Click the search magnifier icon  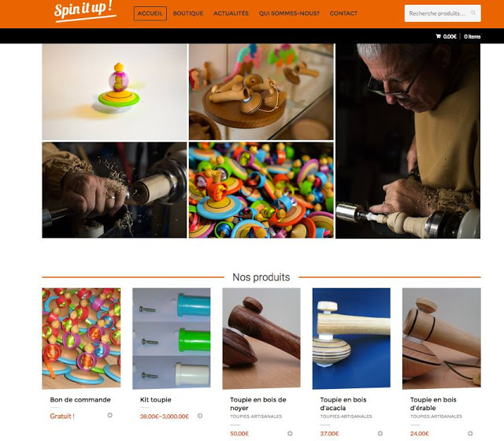point(473,13)
